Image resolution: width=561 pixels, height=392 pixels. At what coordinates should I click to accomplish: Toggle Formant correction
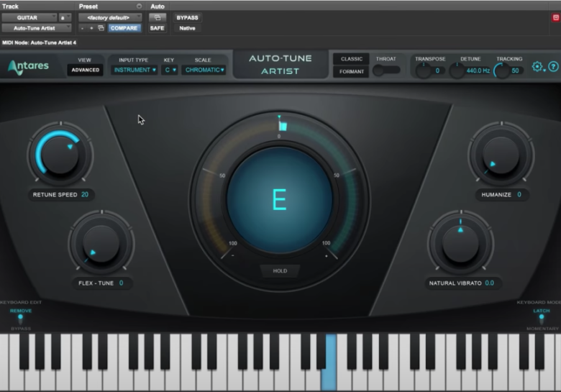pos(351,71)
